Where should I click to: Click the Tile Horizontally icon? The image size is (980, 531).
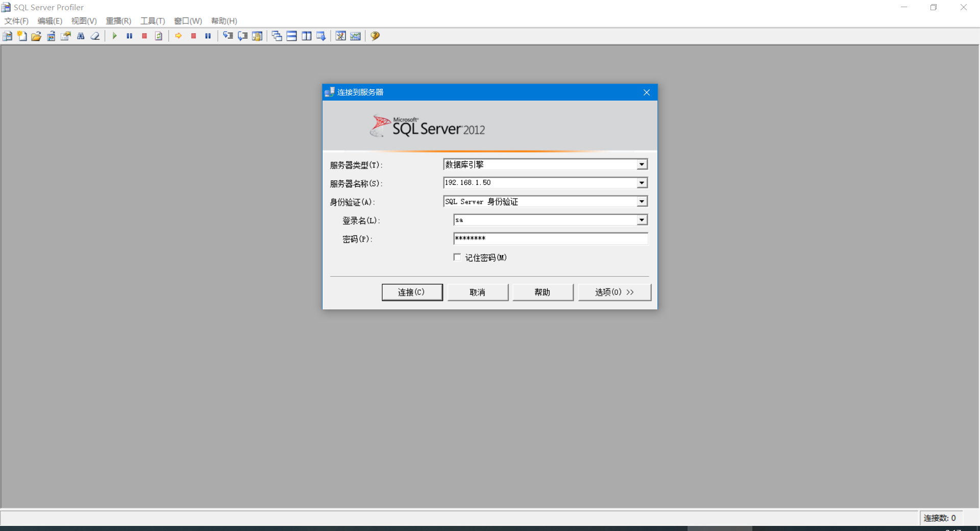tap(292, 36)
